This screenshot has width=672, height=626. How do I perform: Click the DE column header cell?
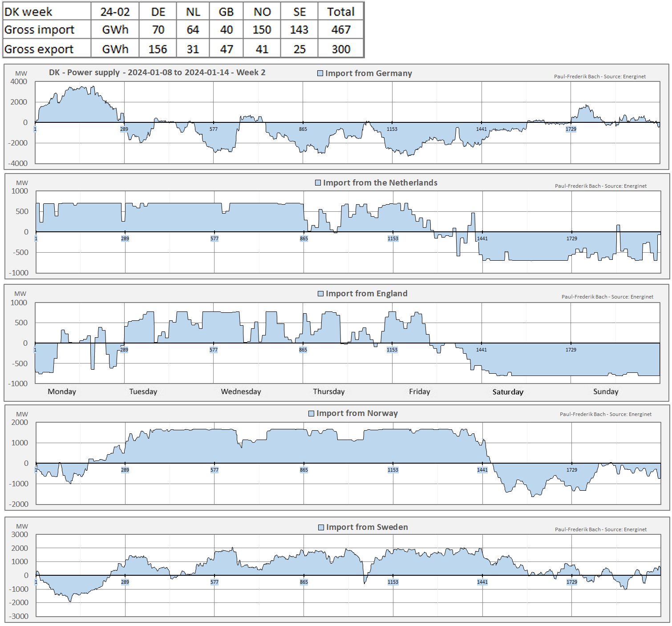tap(158, 12)
